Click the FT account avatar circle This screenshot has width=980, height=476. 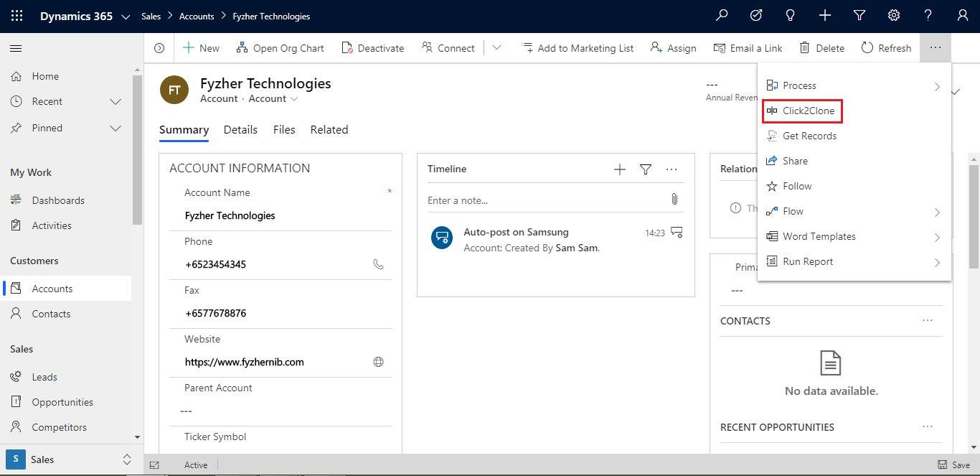[x=174, y=90]
